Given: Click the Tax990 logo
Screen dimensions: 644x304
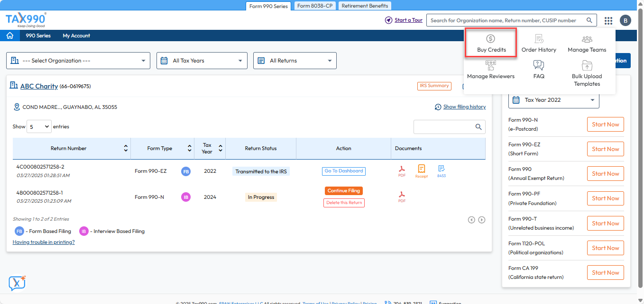Looking at the screenshot, I should (26, 20).
